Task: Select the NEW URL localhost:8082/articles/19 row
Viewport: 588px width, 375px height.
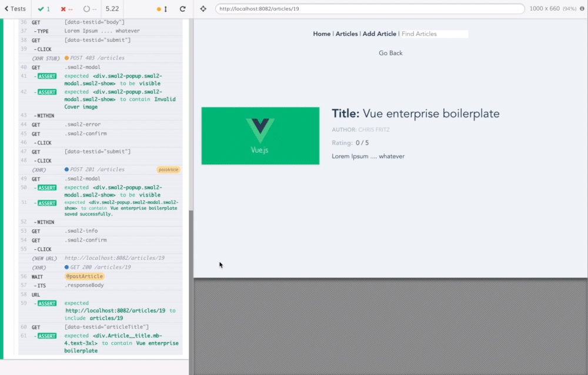Action: click(101, 258)
